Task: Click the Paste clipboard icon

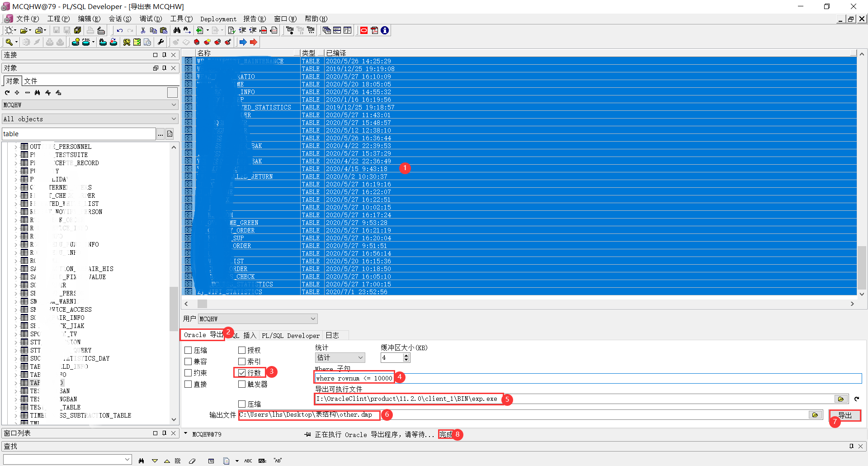Action: [x=164, y=30]
